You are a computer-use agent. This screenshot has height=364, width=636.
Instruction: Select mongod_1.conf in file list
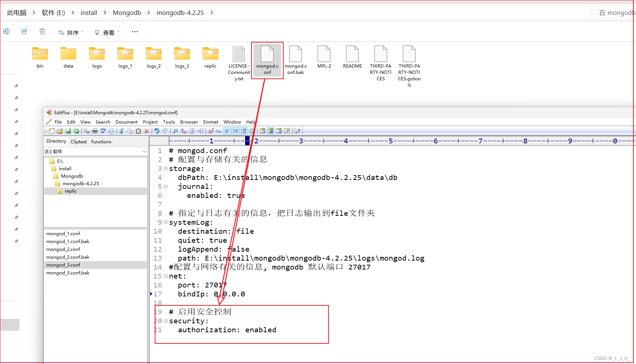[x=63, y=234]
